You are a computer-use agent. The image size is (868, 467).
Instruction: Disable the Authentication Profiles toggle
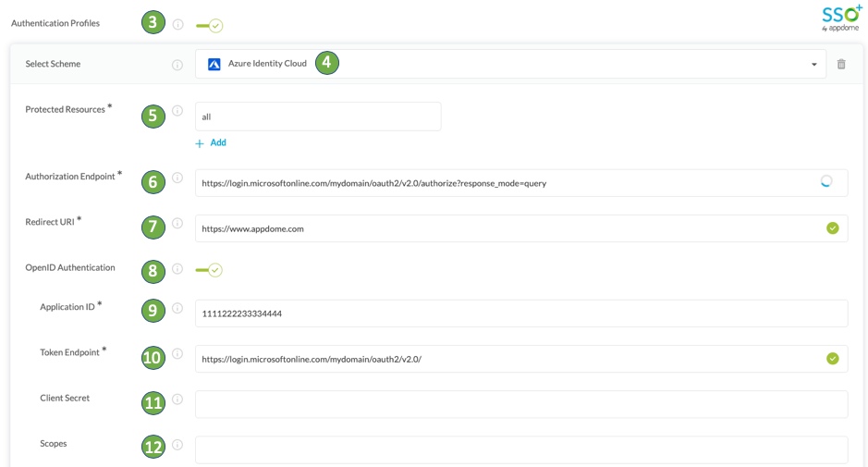tap(210, 26)
